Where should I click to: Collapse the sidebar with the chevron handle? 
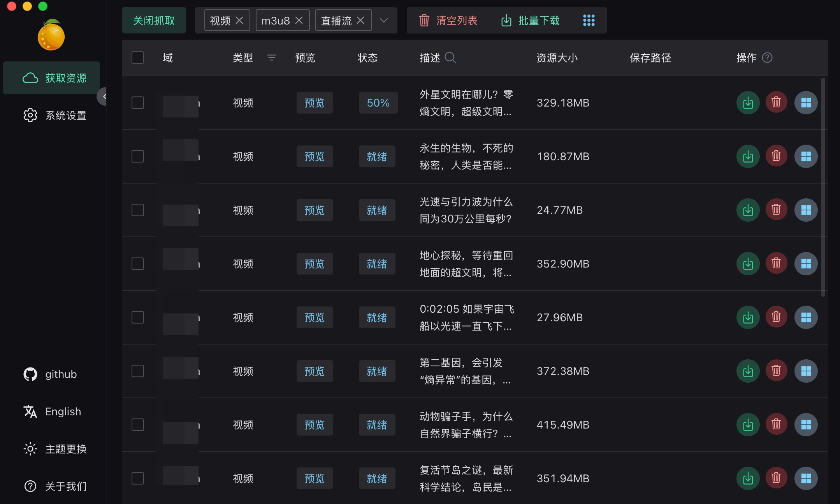[x=103, y=96]
